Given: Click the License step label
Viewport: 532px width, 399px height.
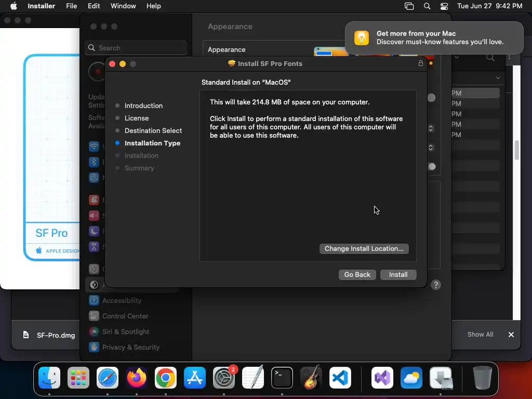Looking at the screenshot, I should tap(137, 118).
